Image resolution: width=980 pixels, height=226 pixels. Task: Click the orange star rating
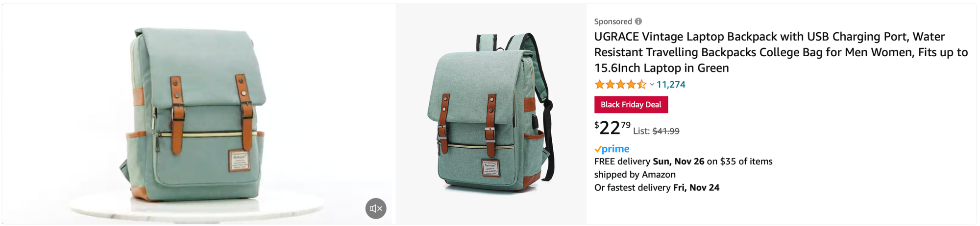[x=620, y=85]
